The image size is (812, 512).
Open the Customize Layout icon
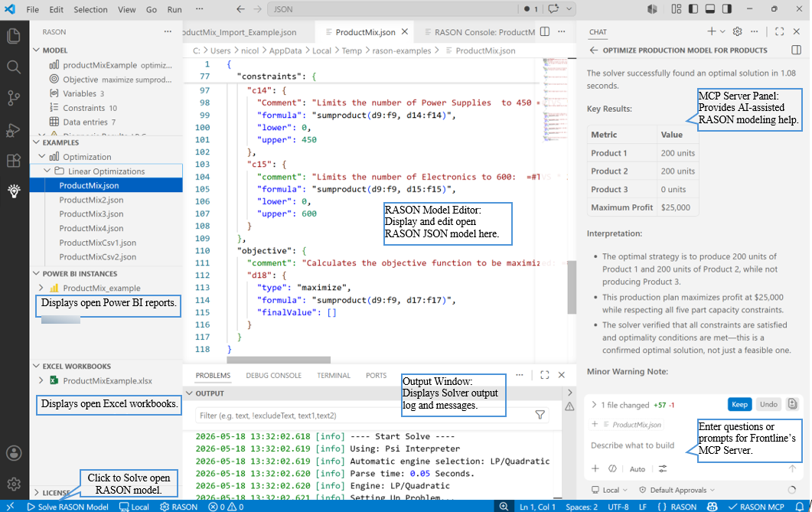click(x=677, y=8)
